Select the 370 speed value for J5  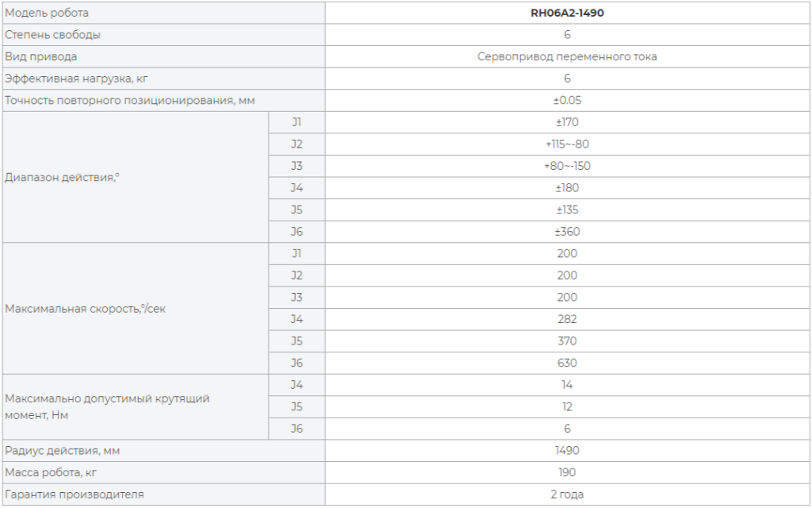[567, 341]
